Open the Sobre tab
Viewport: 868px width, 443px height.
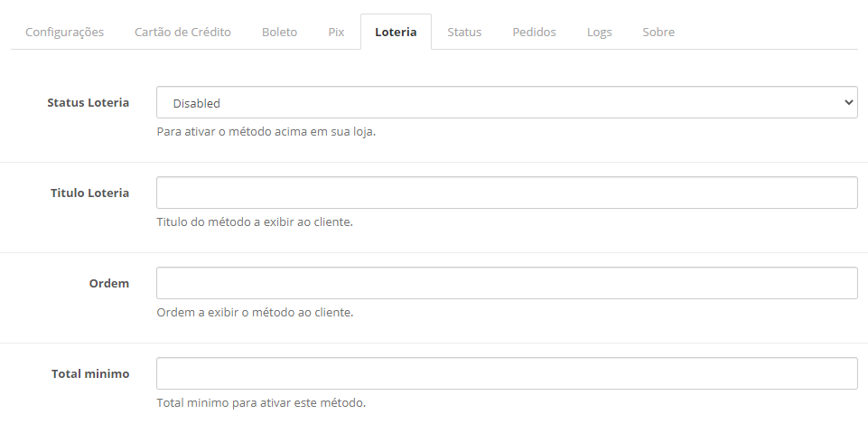[x=658, y=32]
